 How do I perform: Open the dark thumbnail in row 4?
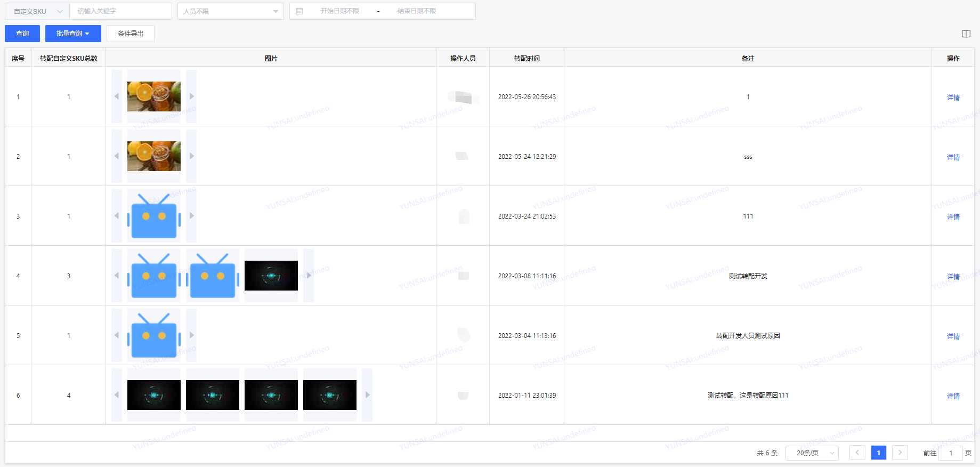pyautogui.click(x=271, y=276)
